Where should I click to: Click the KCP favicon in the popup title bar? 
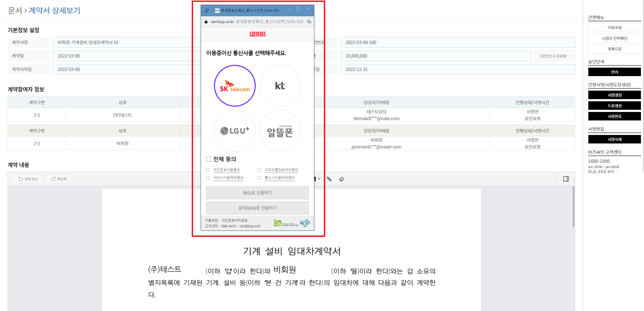217,10
